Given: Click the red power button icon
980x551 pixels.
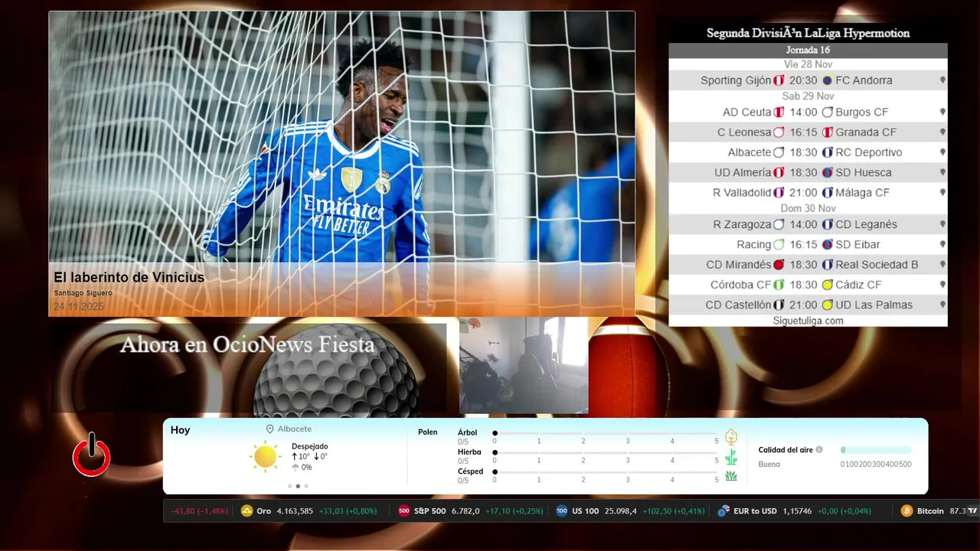Looking at the screenshot, I should (x=91, y=455).
